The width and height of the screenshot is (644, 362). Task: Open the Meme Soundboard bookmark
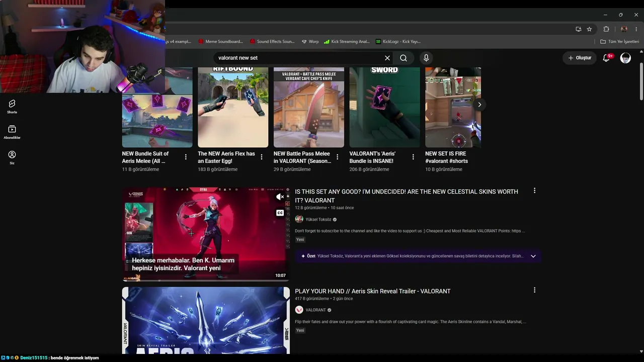(220, 42)
